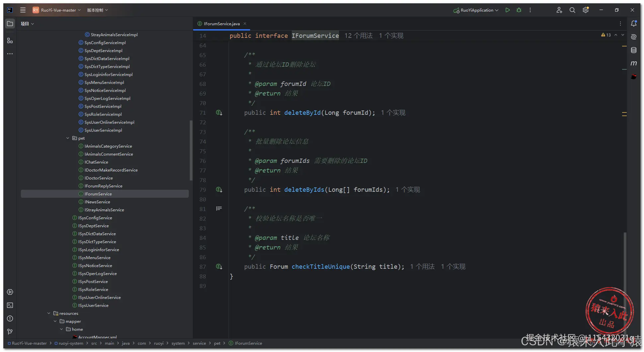The width and height of the screenshot is (644, 352).
Task: Run RuoYiApplication
Action: (507, 10)
